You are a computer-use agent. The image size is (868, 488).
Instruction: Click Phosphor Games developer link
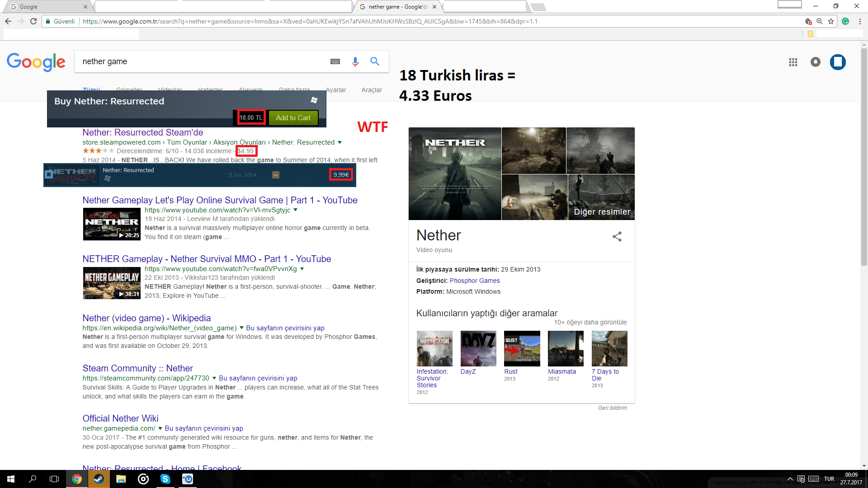click(475, 281)
